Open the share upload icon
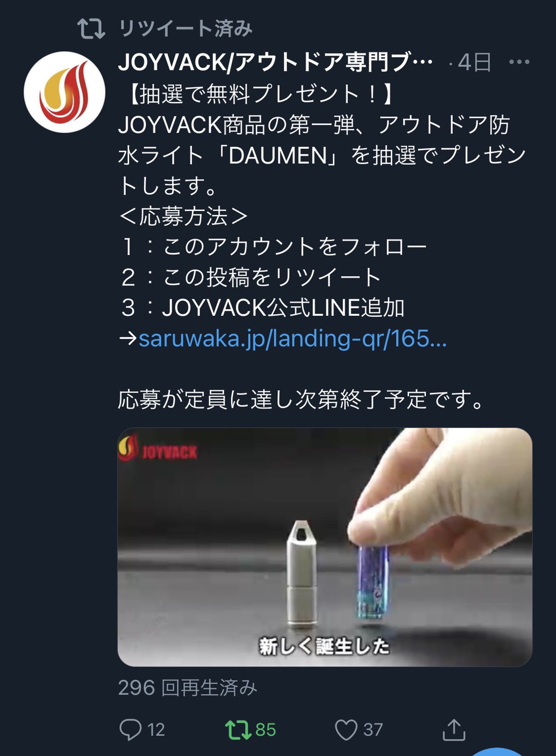 [454, 729]
